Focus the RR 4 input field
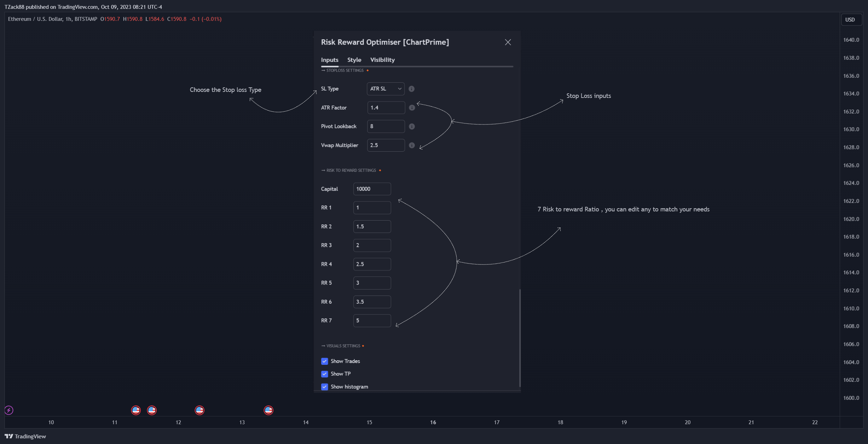The height and width of the screenshot is (444, 868). click(372, 264)
